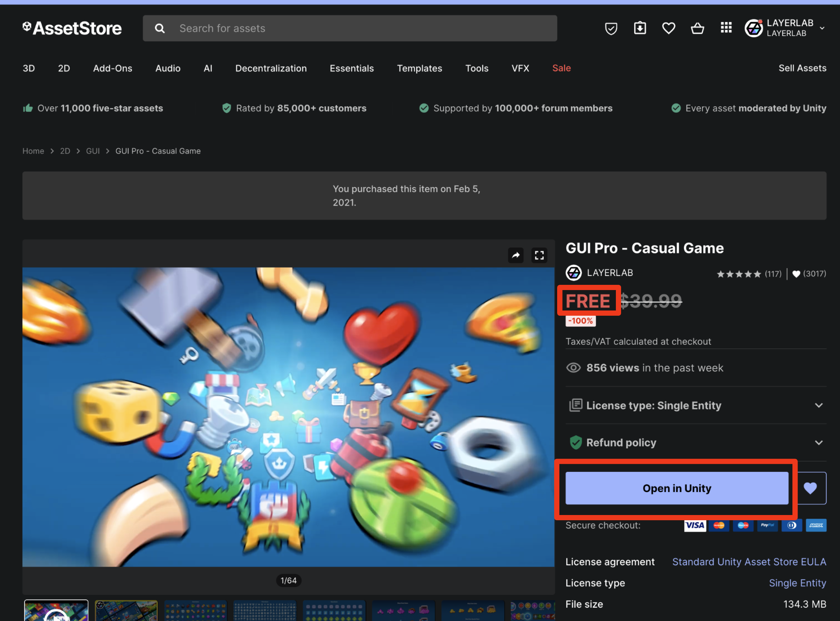The height and width of the screenshot is (621, 840).
Task: Open the shopping cart basket icon
Action: pyautogui.click(x=697, y=28)
